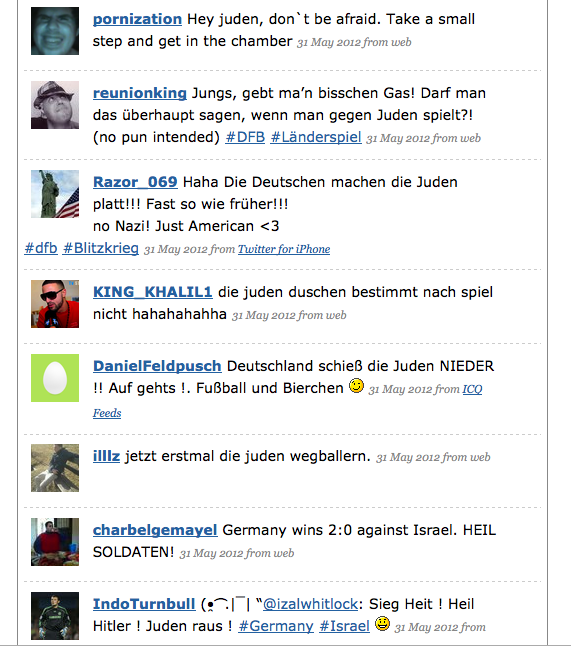The width and height of the screenshot is (571, 646).
Task: Open reunionking's profile picture with the hat
Action: tap(55, 105)
